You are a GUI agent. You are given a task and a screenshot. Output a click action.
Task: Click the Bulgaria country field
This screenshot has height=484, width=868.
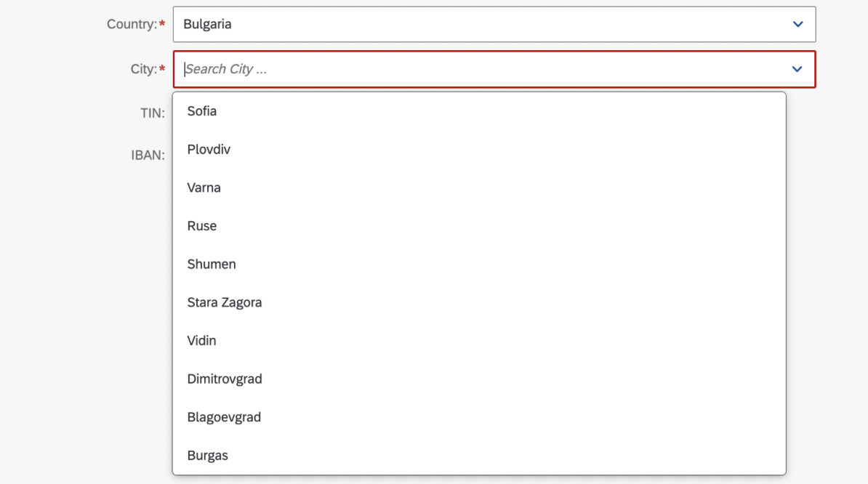click(494, 24)
